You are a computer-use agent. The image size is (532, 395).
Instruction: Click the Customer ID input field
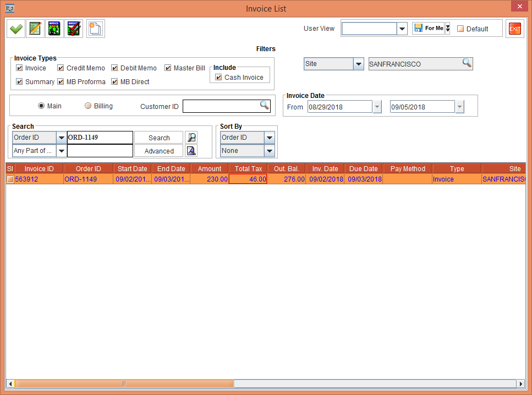pyautogui.click(x=221, y=106)
